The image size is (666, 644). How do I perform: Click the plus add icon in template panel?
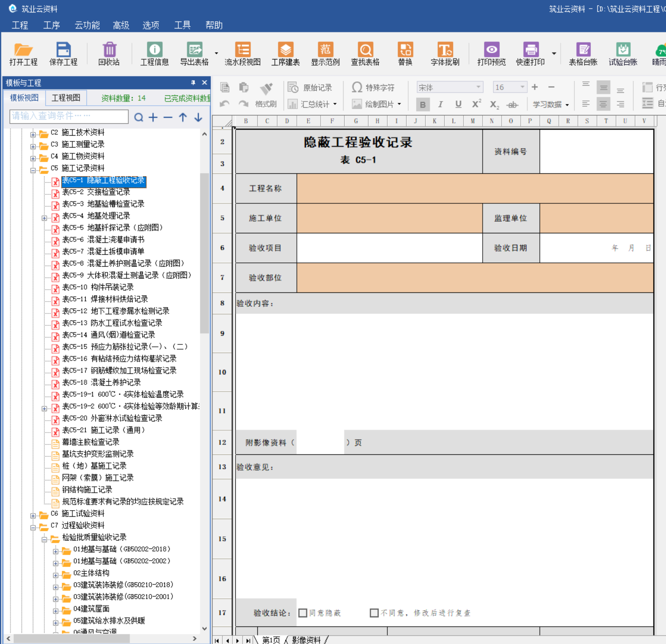[x=153, y=117]
